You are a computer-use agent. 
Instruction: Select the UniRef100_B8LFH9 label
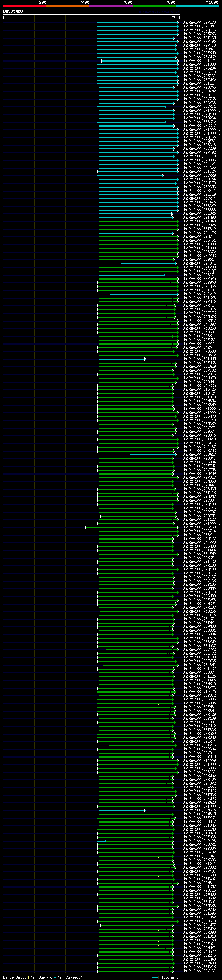click(x=199, y=554)
